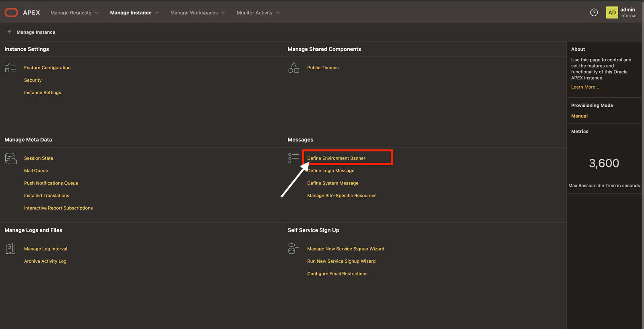Select the Manual provisioning mode link
The width and height of the screenshot is (644, 329).
click(x=579, y=116)
